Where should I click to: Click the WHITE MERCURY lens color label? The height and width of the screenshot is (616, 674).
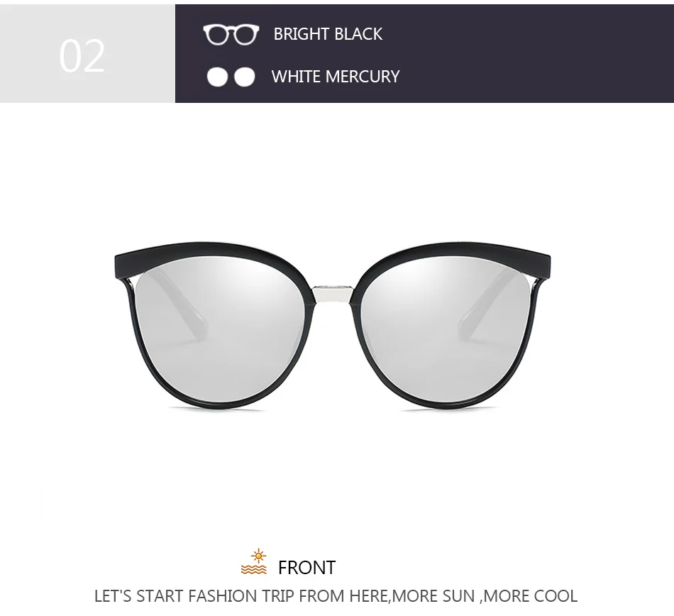coord(336,77)
